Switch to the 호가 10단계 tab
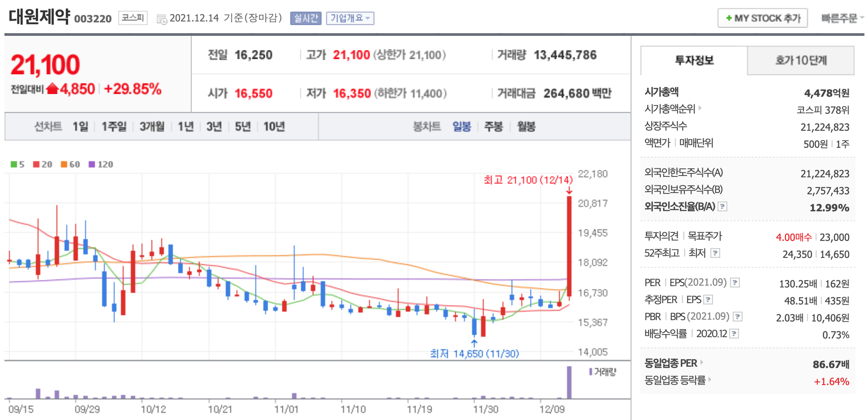This screenshot has width=868, height=420. point(801,60)
